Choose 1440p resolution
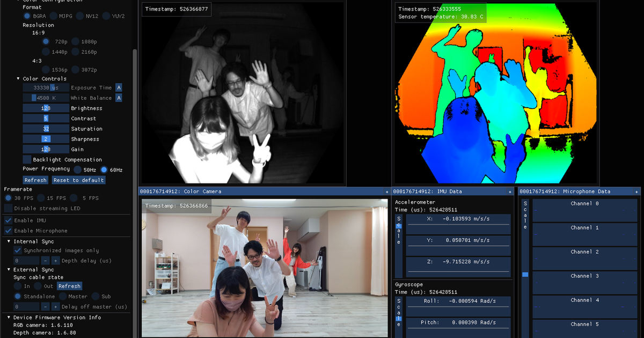 pyautogui.click(x=46, y=52)
